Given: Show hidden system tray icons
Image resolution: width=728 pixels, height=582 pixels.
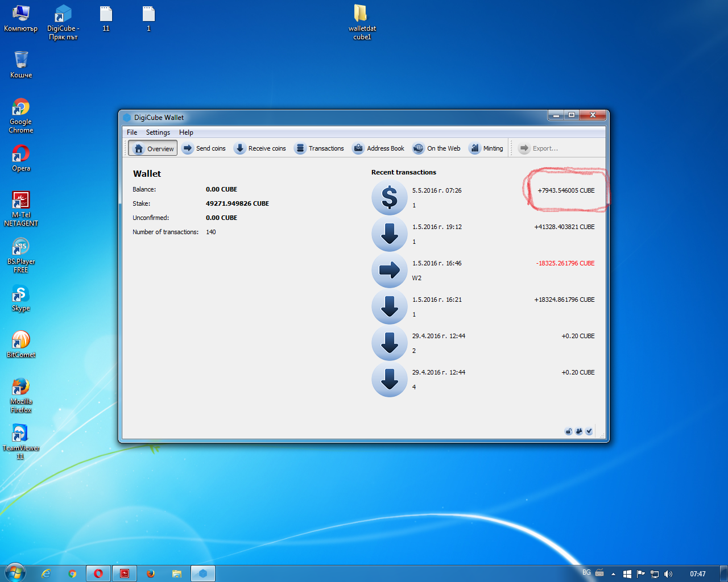Looking at the screenshot, I should tap(613, 574).
